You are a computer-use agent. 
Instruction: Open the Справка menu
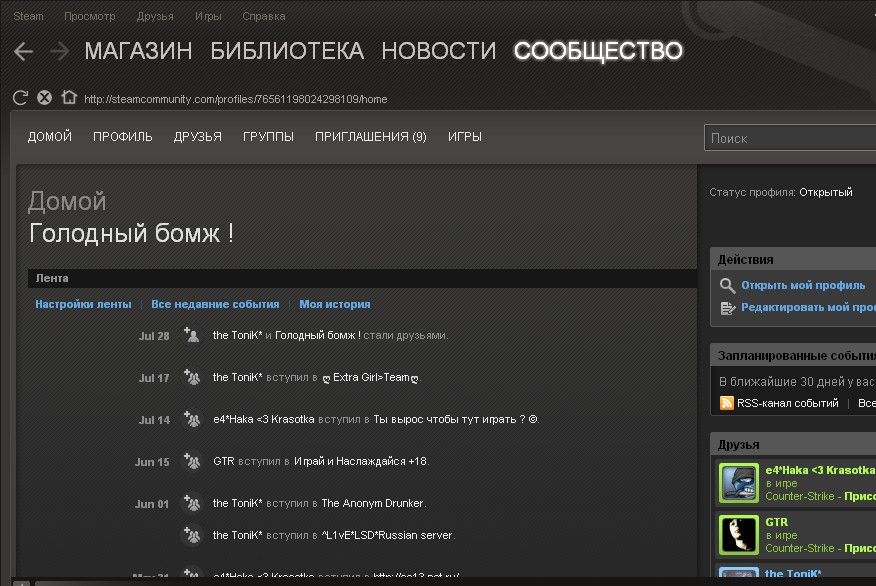point(264,16)
